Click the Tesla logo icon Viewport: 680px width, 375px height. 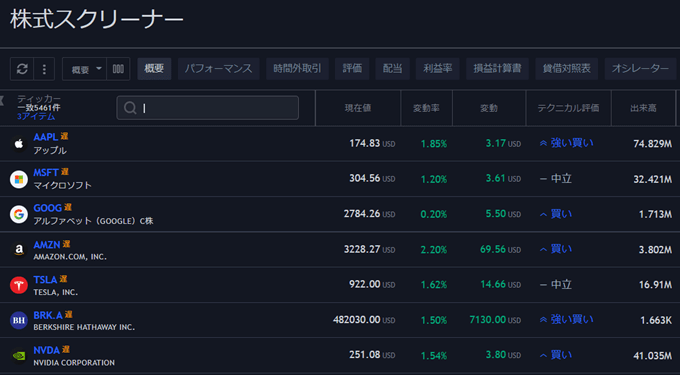[x=19, y=285]
